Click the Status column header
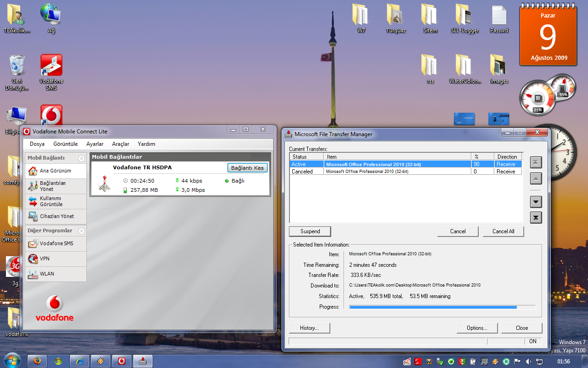 coord(307,157)
